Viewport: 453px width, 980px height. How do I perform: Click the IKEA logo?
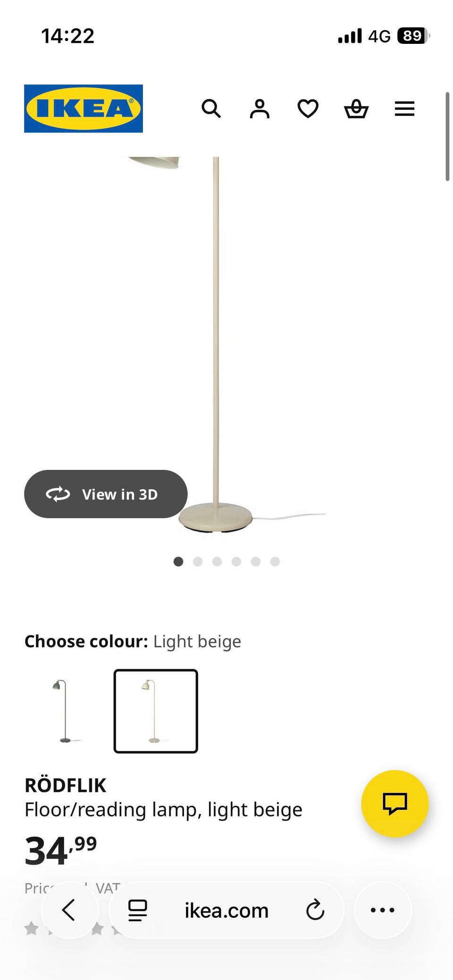click(84, 108)
